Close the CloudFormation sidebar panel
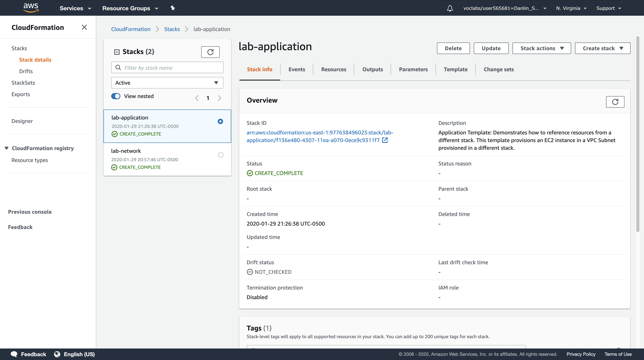This screenshot has height=360, width=644. pos(84,27)
